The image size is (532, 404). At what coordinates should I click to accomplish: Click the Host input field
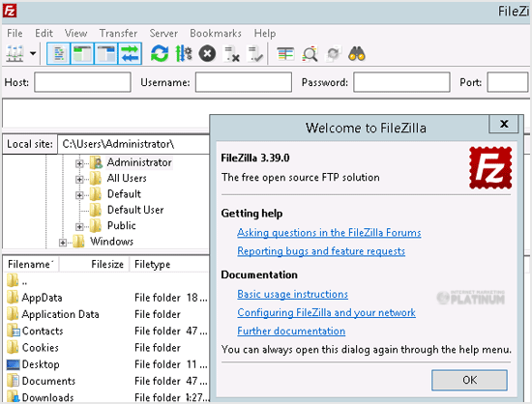click(82, 82)
